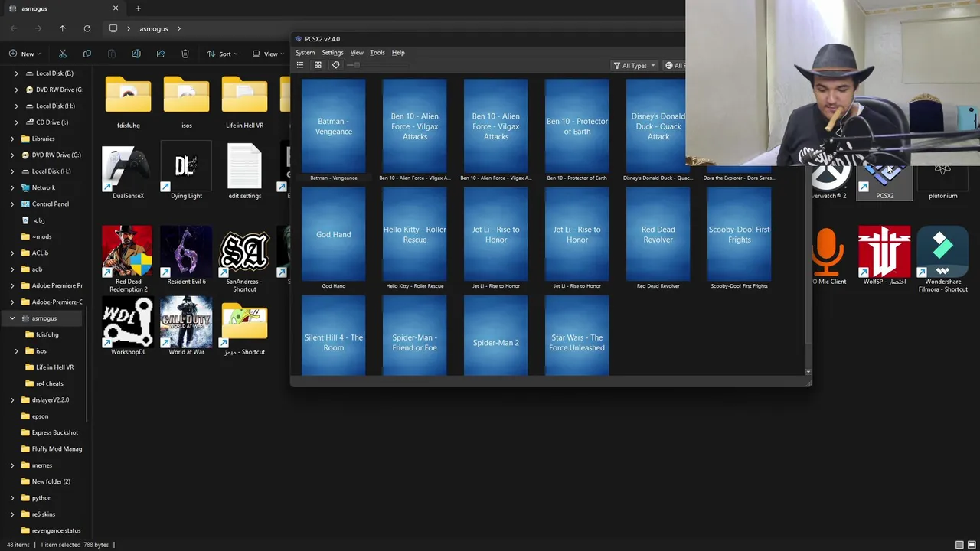Click the Rename icon in Explorer toolbar

click(136, 54)
